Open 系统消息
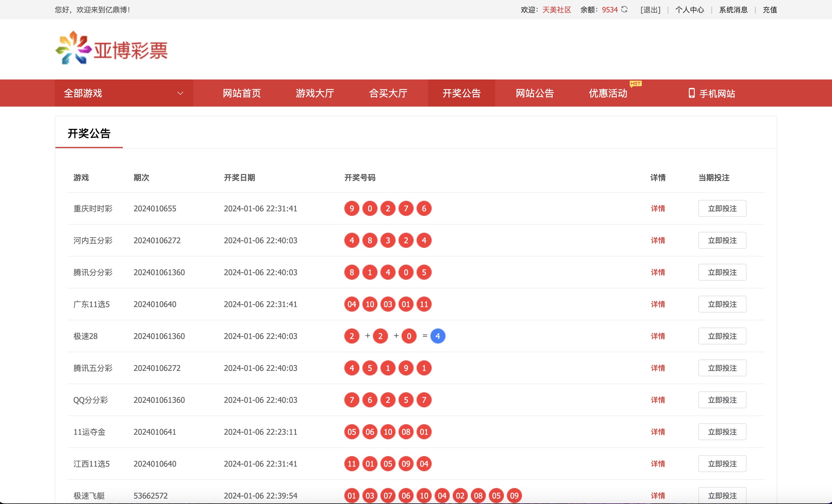 [733, 10]
